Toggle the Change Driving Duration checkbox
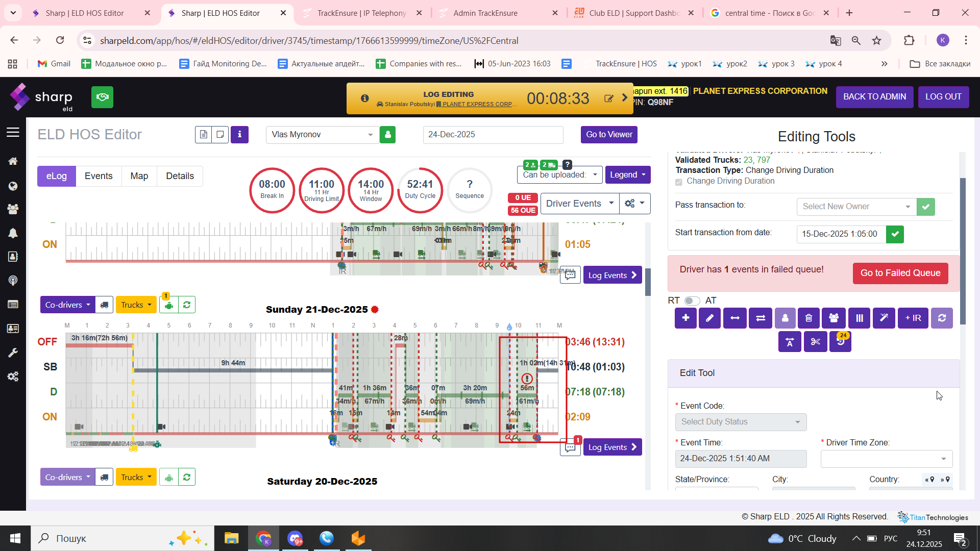Image resolution: width=980 pixels, height=551 pixels. coord(679,182)
